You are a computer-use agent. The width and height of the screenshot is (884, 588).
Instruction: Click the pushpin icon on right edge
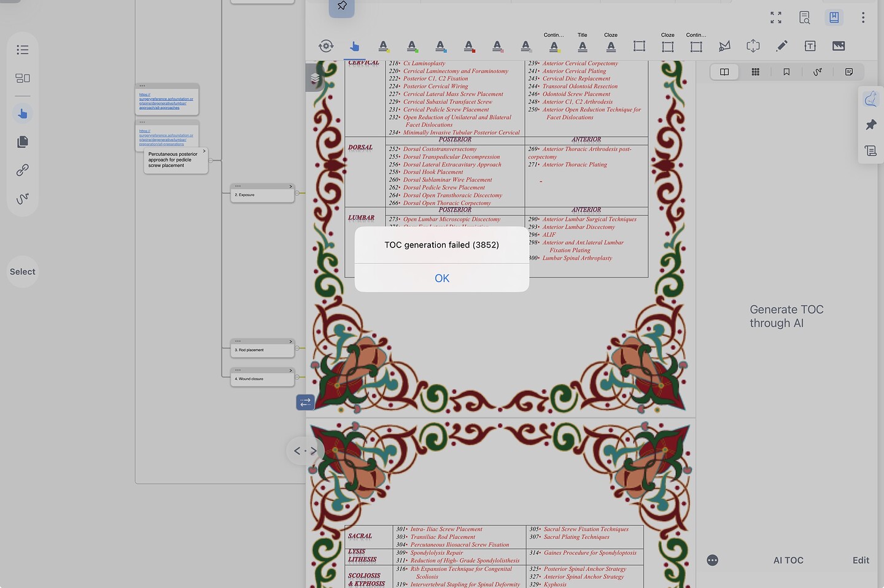pyautogui.click(x=870, y=125)
